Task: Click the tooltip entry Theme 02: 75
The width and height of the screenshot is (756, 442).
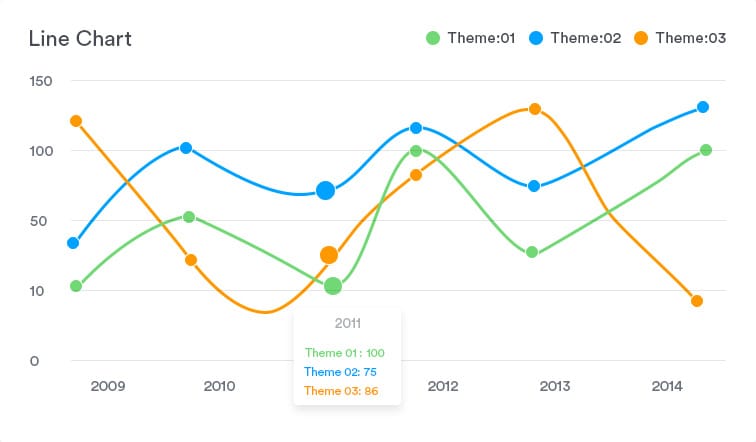Action: 340,371
